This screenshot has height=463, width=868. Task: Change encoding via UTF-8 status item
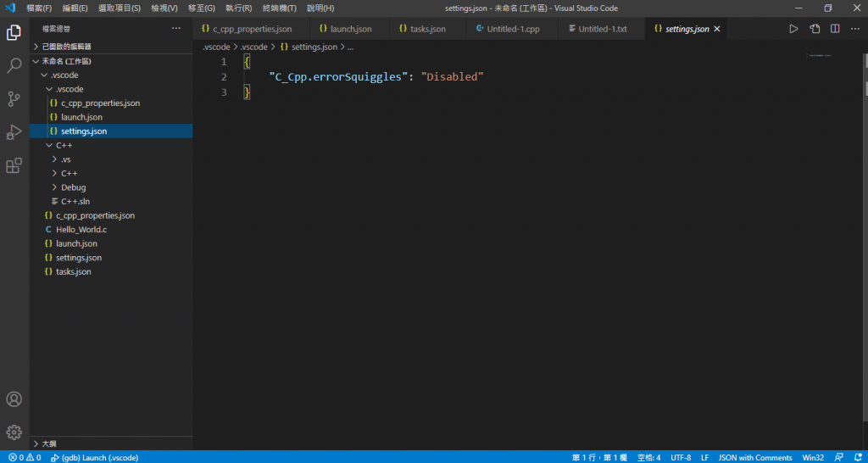coord(681,457)
